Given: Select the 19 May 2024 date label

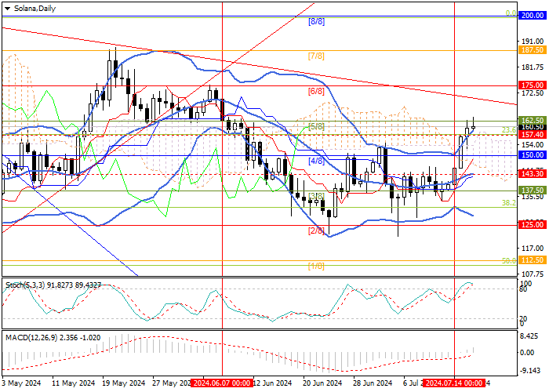Looking at the screenshot, I should (124, 383).
